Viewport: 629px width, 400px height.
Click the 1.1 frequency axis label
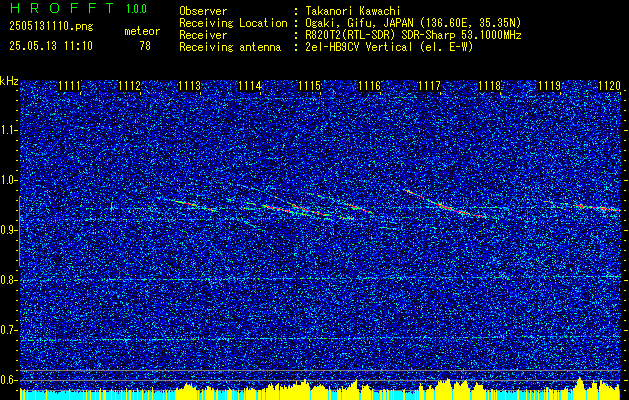point(9,130)
